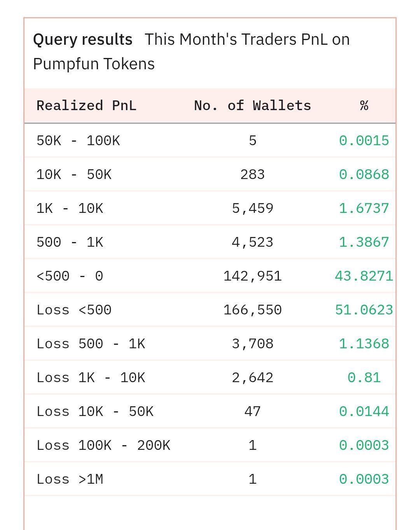Click the 0.0015 percentage value
This screenshot has width=420, height=530.
coord(364,140)
